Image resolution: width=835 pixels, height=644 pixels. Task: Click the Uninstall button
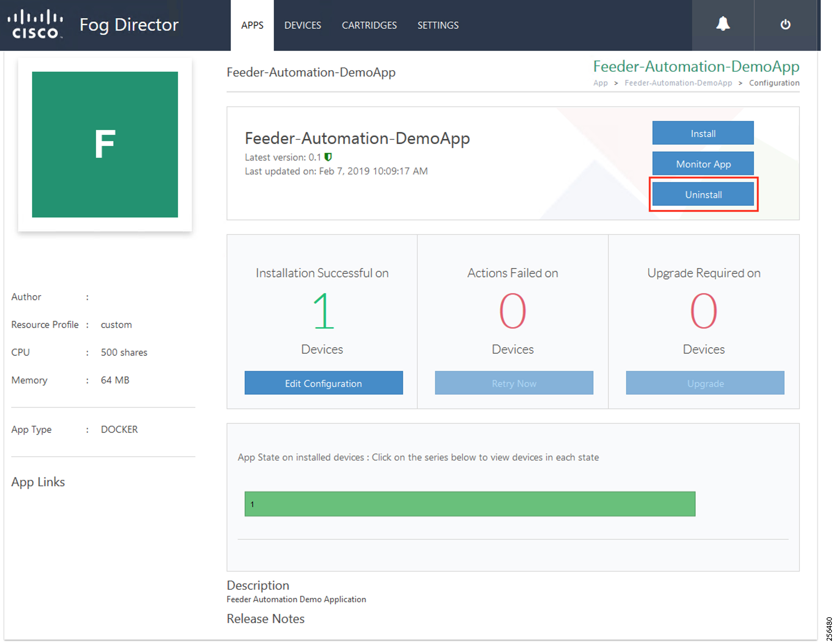tap(703, 194)
